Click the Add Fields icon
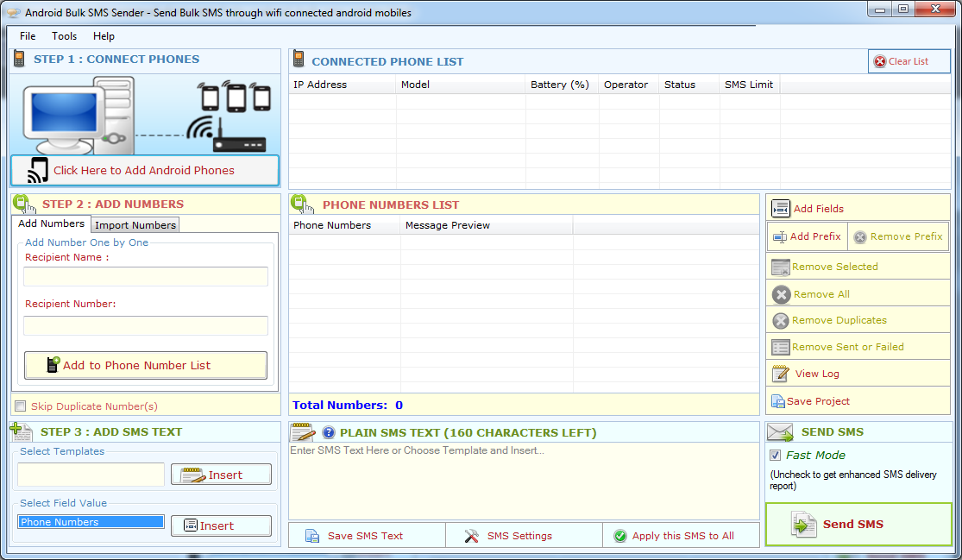962x560 pixels. (x=781, y=209)
